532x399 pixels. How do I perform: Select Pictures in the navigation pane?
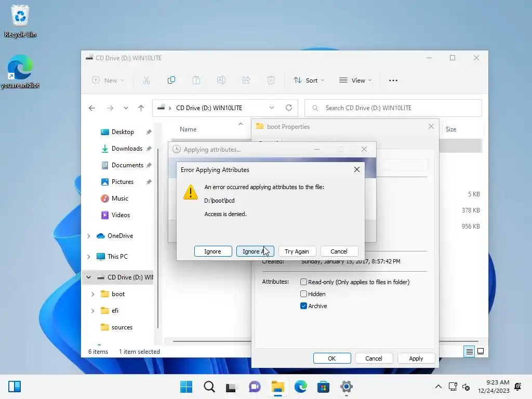[123, 182]
